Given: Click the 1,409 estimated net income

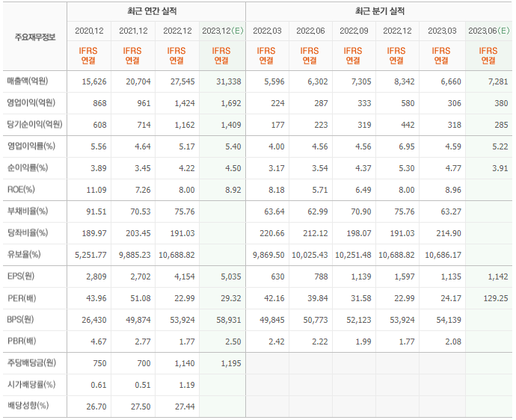Looking at the screenshot, I should tap(231, 125).
